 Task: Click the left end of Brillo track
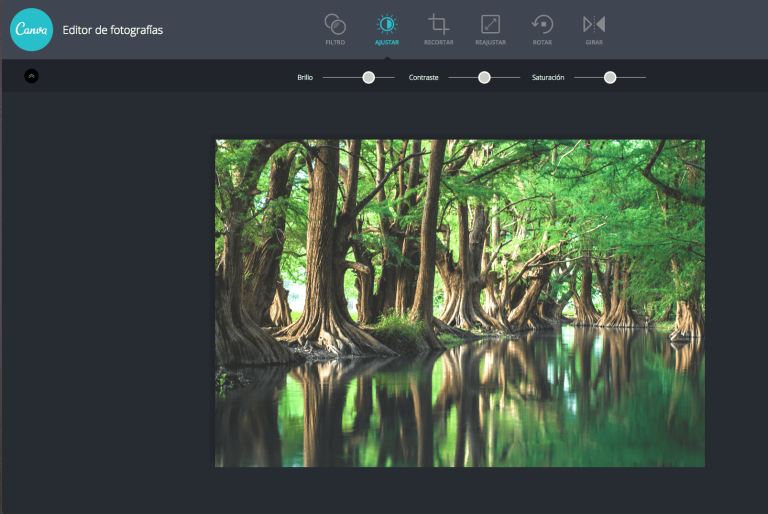(325, 77)
